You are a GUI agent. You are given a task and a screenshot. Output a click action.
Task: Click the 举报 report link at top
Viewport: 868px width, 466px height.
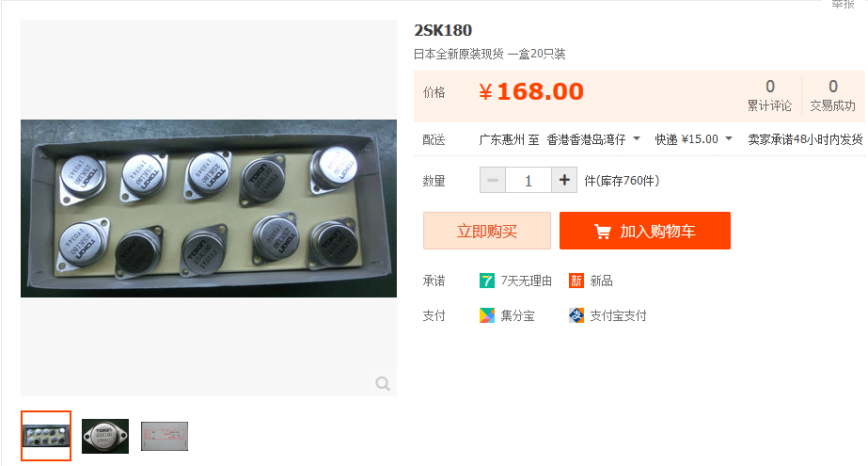(844, 4)
